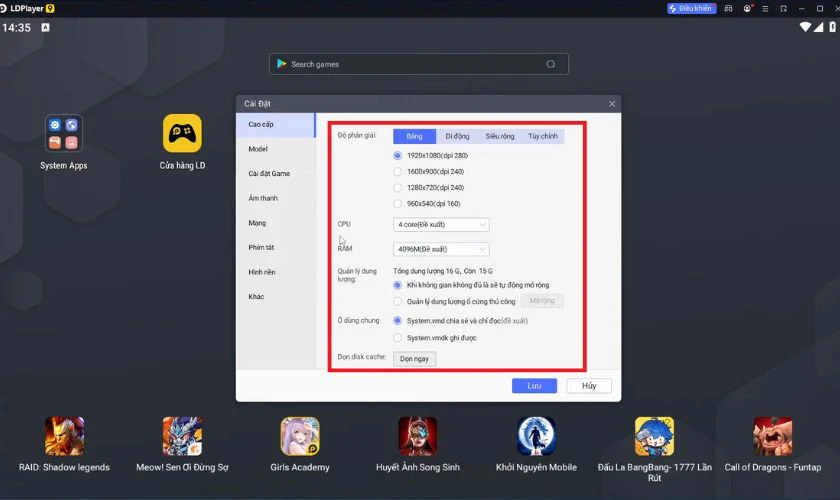
Task: Open the hamburger menu in title bar
Action: point(765,9)
